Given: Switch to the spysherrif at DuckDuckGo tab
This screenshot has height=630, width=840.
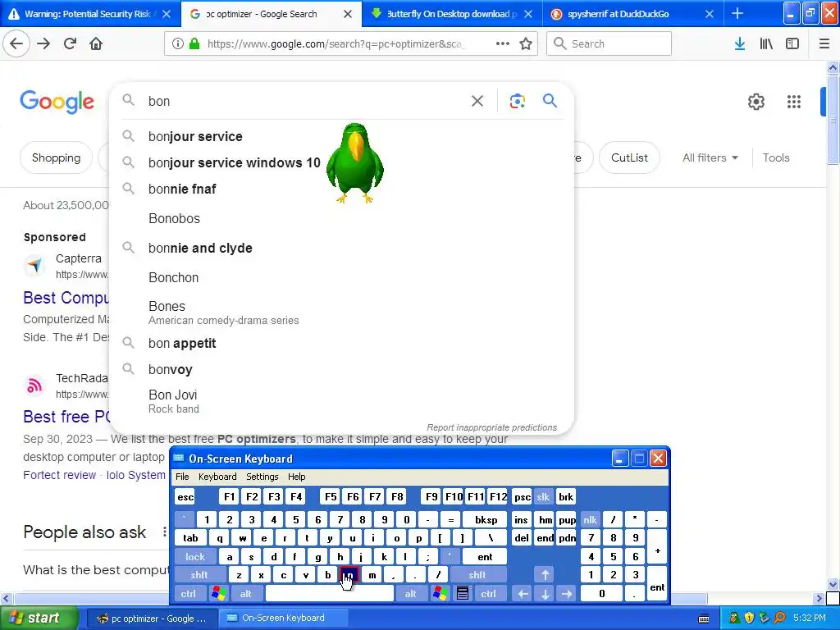Looking at the screenshot, I should point(633,13).
